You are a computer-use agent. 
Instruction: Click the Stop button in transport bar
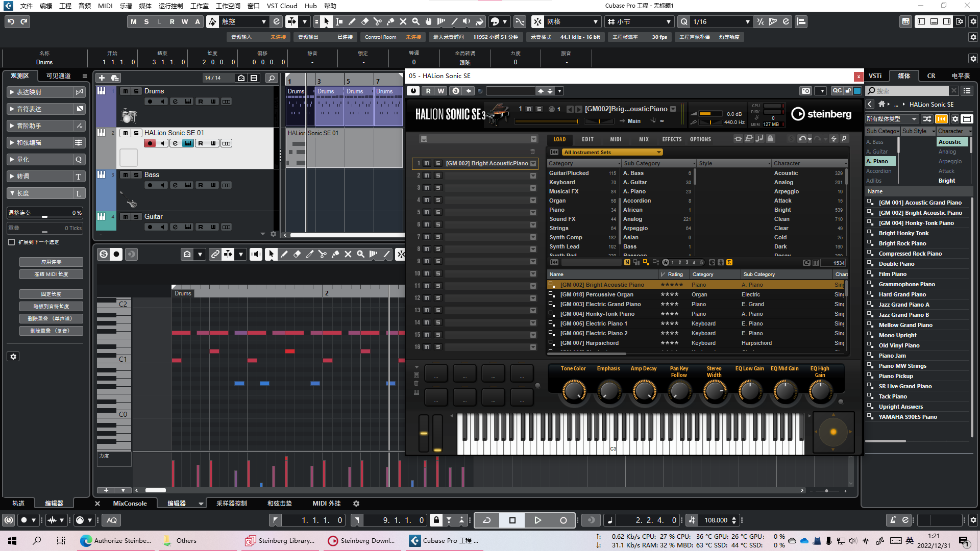[512, 520]
